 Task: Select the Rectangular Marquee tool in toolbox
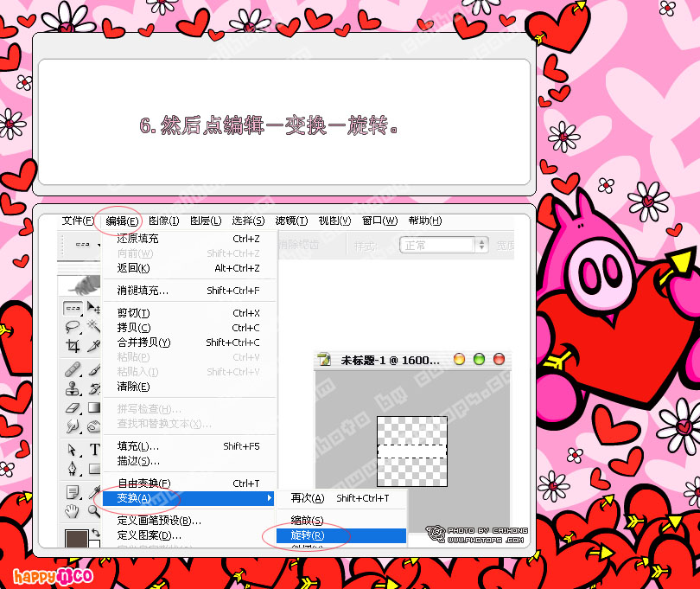73,310
